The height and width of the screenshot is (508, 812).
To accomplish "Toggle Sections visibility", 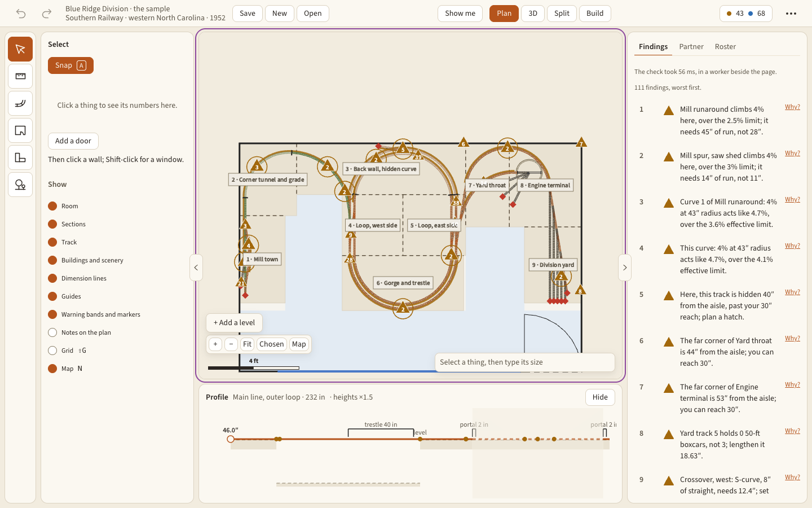I will point(52,224).
